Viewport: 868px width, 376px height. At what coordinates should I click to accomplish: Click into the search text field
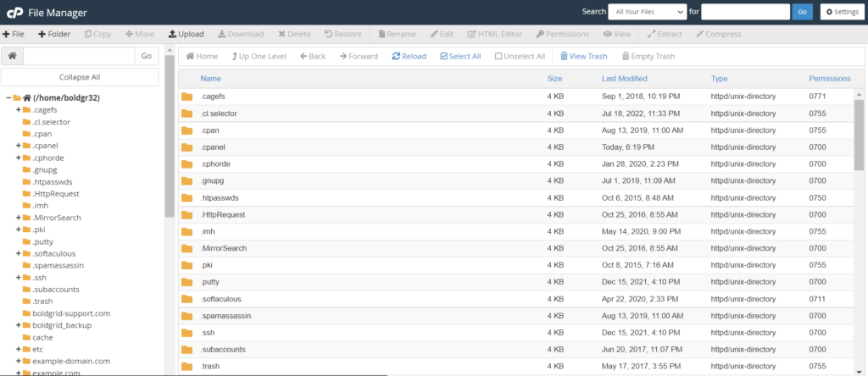click(x=745, y=12)
